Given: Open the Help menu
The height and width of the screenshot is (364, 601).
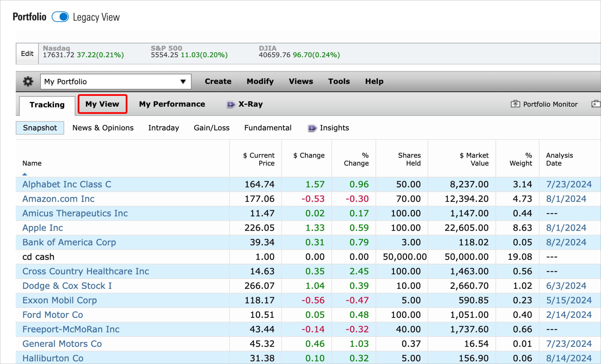Looking at the screenshot, I should [x=374, y=81].
